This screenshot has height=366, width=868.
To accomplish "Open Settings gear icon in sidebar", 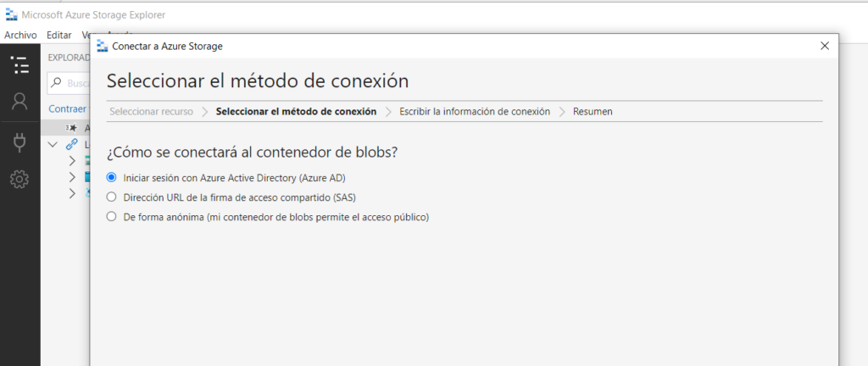I will [x=20, y=179].
